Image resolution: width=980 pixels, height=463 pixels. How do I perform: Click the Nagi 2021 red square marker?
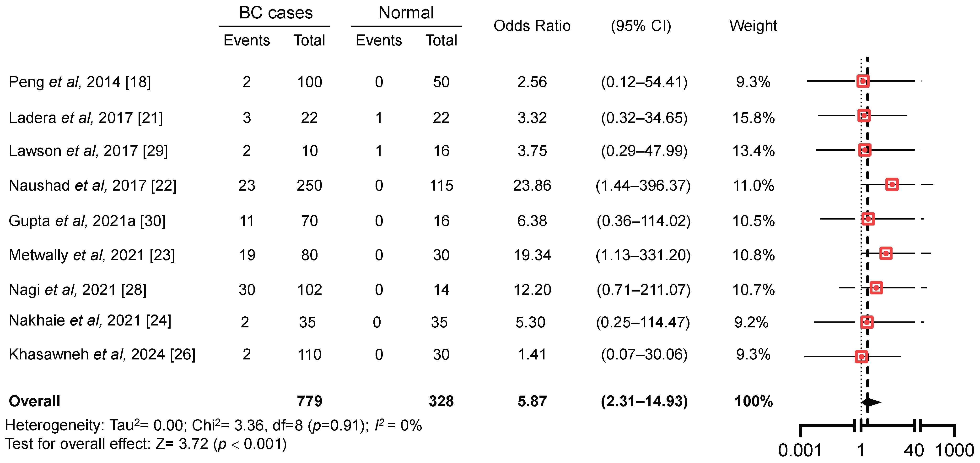pyautogui.click(x=876, y=288)
